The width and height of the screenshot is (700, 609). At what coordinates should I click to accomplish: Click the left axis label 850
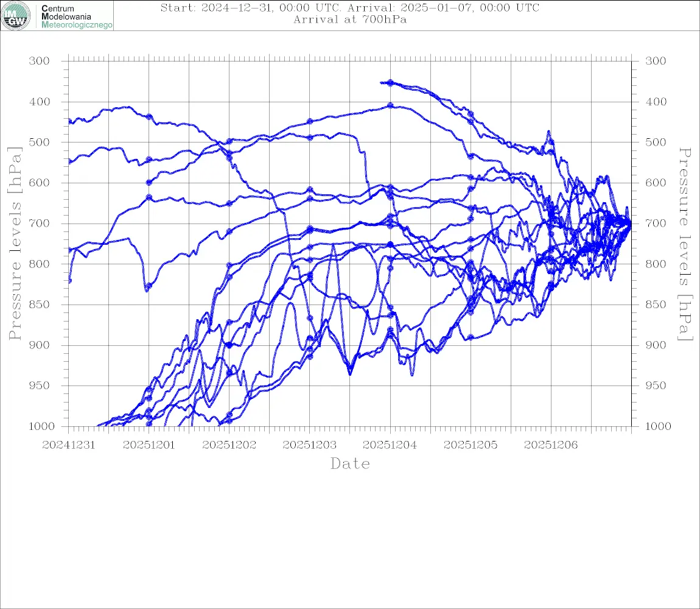coord(40,304)
